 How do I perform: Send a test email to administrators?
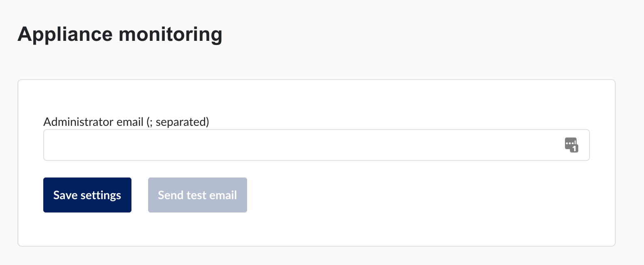pyautogui.click(x=198, y=195)
